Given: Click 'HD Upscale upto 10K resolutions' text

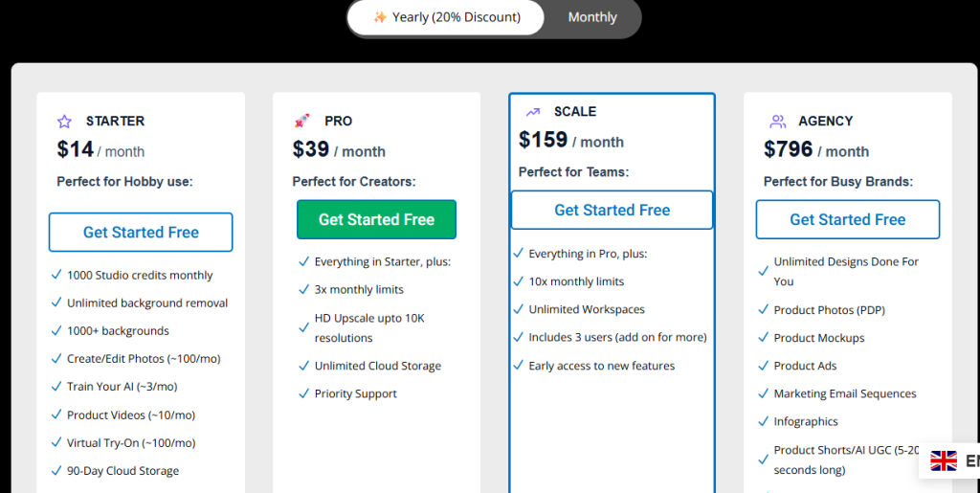Looking at the screenshot, I should [369, 327].
